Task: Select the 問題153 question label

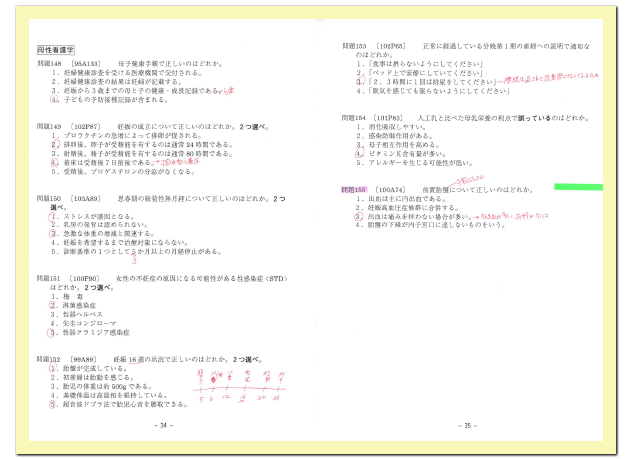Action: point(355,46)
